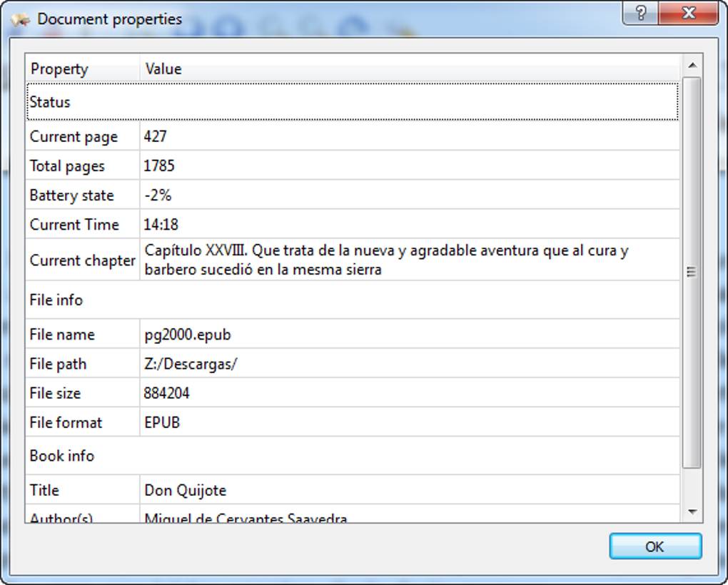Select the Current chapter label
The height and width of the screenshot is (585, 728).
pyautogui.click(x=83, y=260)
